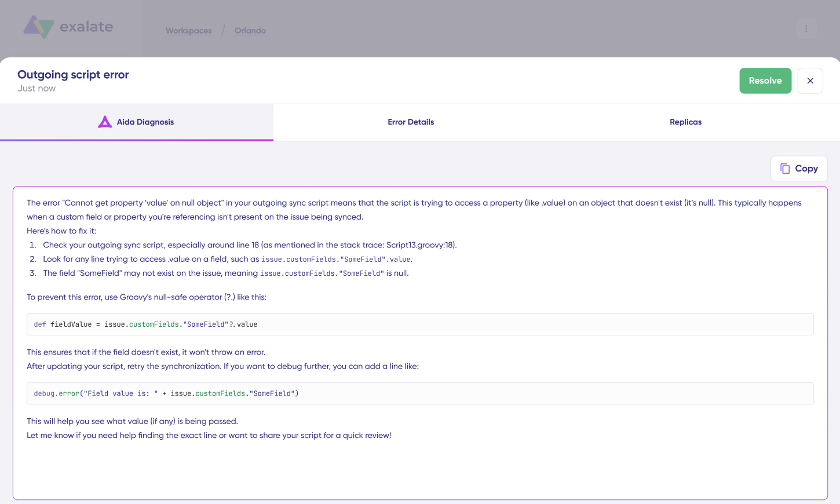The height and width of the screenshot is (504, 840).
Task: Click step 3 about "SomeField" being null
Action: 226,273
